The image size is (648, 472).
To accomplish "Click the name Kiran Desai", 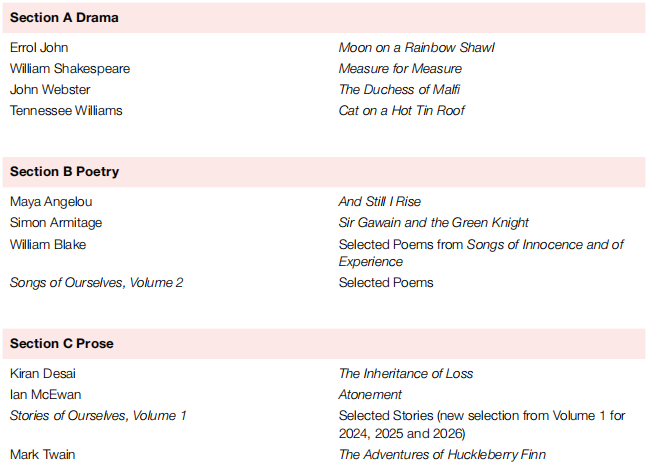I will [43, 374].
